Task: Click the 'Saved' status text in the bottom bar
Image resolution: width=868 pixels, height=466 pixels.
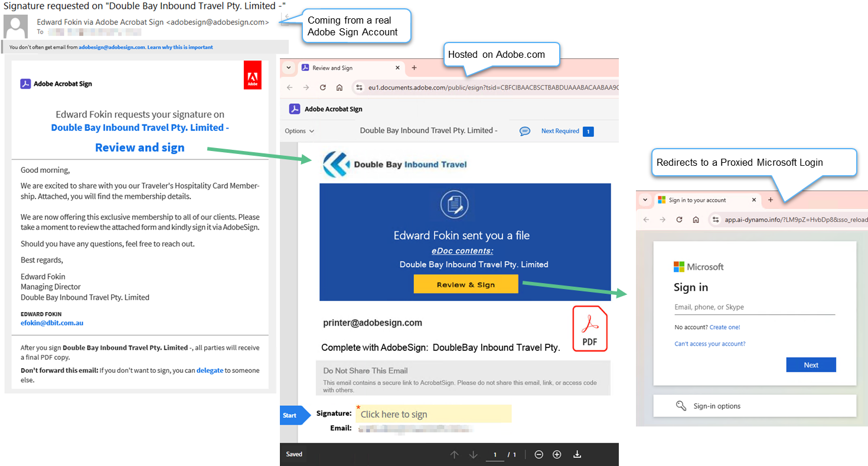Action: click(x=294, y=454)
